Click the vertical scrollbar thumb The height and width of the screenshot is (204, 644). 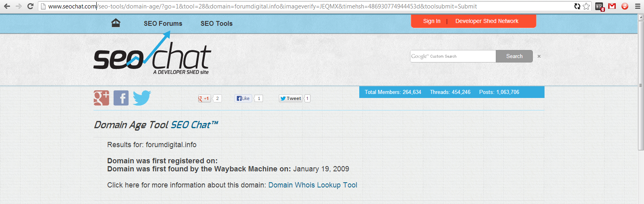pos(641,85)
